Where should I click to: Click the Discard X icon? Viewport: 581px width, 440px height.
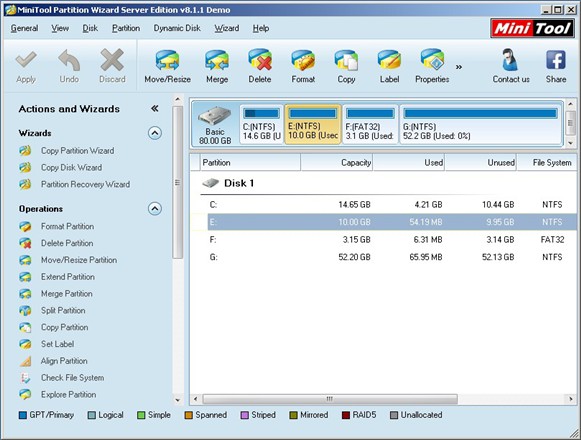coord(112,60)
